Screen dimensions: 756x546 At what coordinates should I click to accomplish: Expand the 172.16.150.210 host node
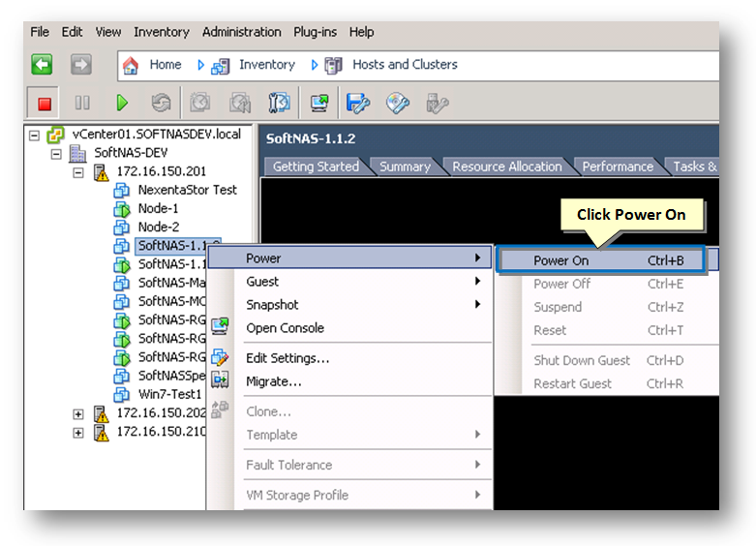click(x=78, y=433)
